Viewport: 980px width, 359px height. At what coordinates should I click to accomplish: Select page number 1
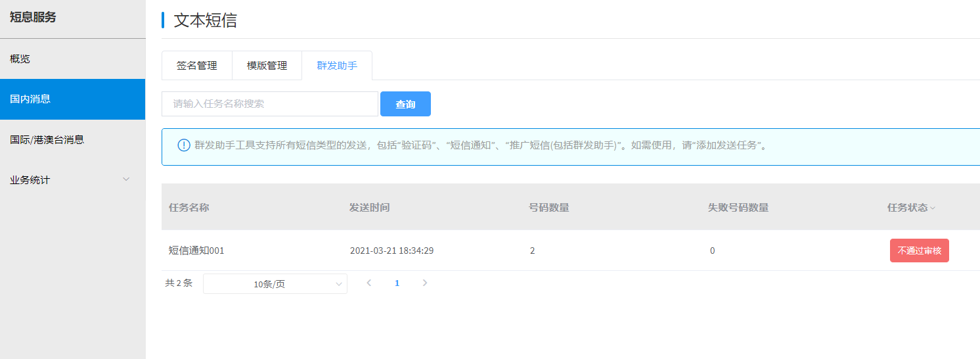click(397, 283)
